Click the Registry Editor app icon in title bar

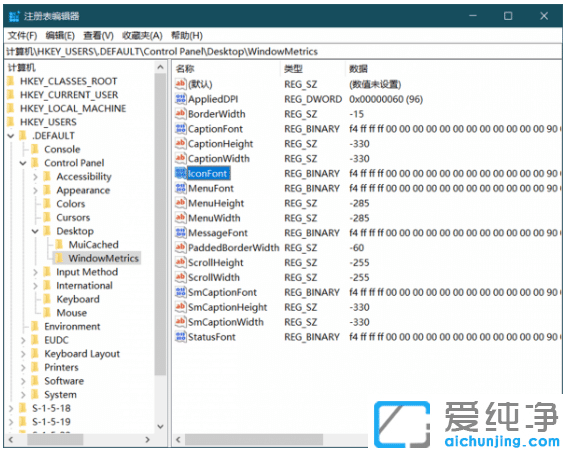click(x=14, y=16)
